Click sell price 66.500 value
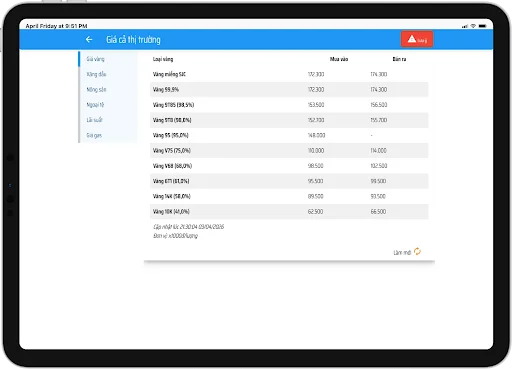 click(x=378, y=212)
